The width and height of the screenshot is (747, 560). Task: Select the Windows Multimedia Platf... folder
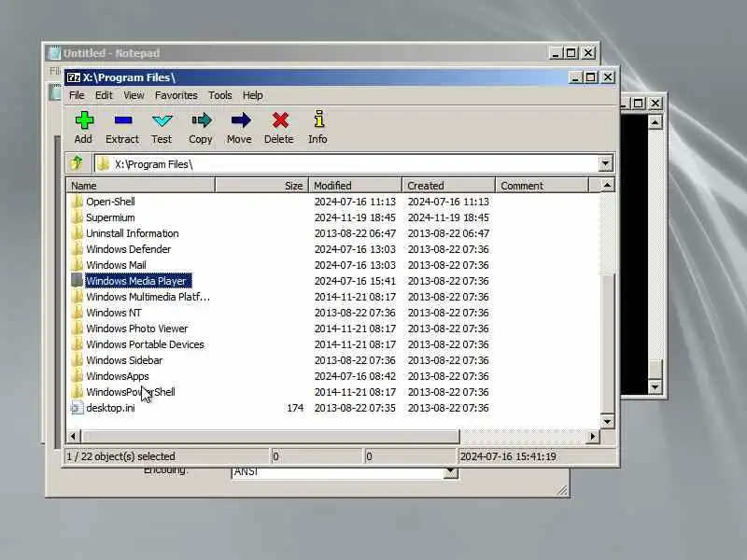pyautogui.click(x=148, y=297)
